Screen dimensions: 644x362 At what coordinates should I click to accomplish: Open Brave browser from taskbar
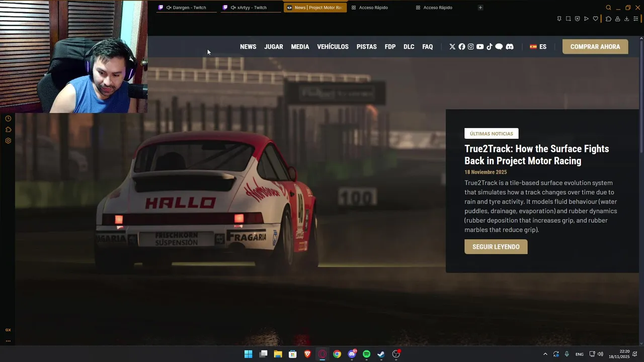pyautogui.click(x=307, y=354)
